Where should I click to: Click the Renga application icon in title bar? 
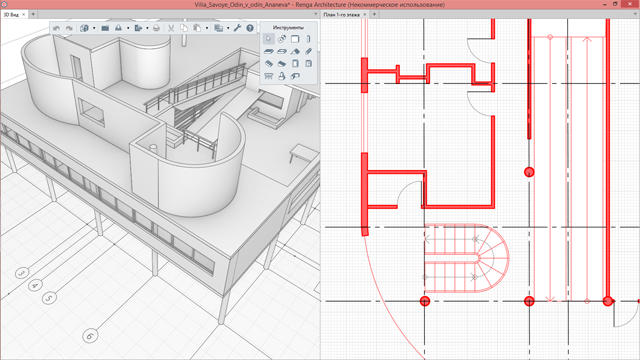tap(4, 4)
